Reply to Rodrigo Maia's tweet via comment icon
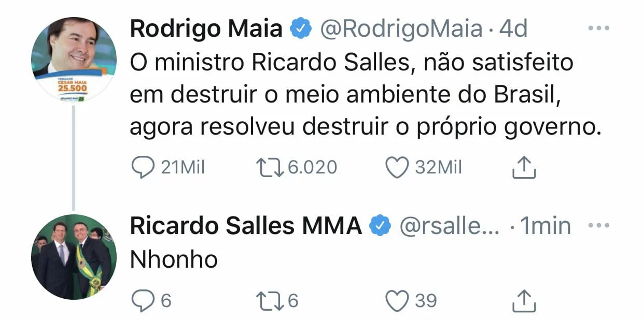Viewport: 644px width, 320px height. pyautogui.click(x=142, y=168)
